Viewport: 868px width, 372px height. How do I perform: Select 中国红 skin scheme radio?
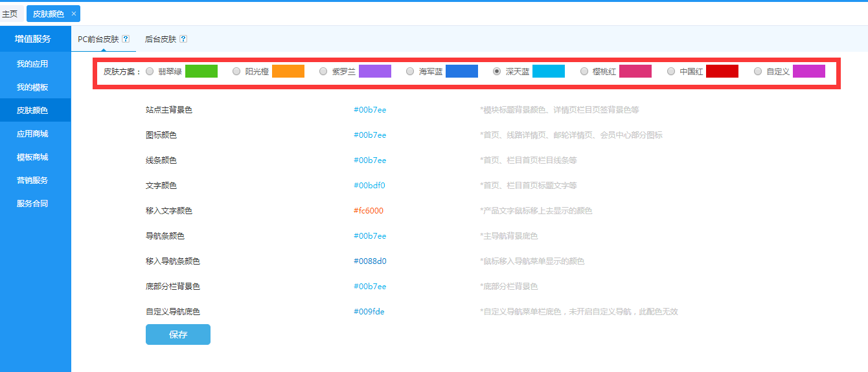tap(671, 71)
